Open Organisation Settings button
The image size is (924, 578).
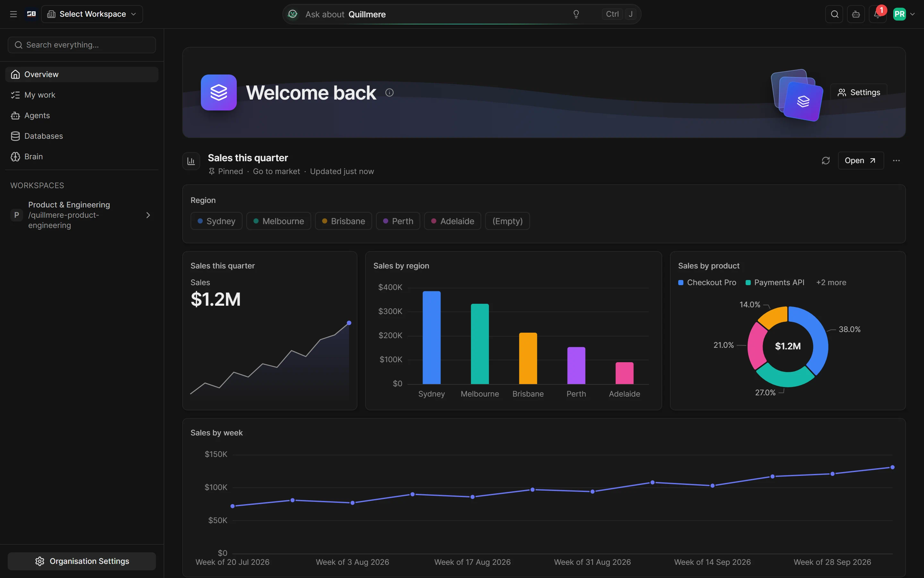(82, 561)
